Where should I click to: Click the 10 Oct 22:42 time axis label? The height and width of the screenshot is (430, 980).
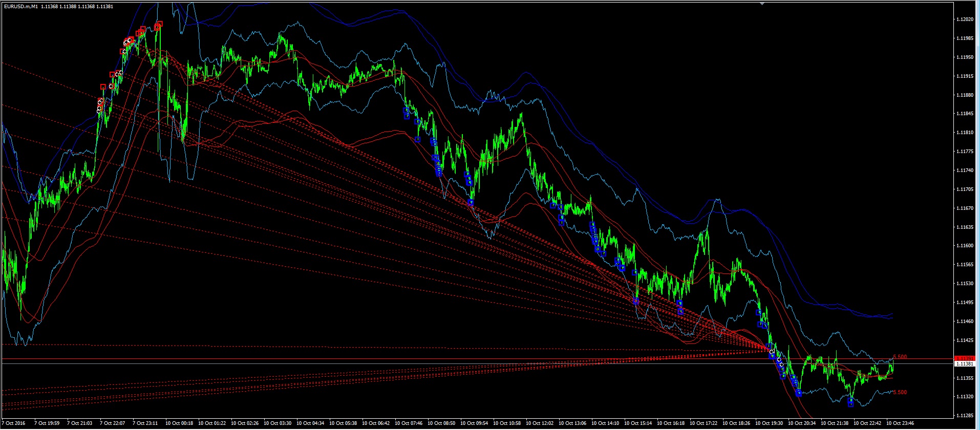[x=867, y=423]
